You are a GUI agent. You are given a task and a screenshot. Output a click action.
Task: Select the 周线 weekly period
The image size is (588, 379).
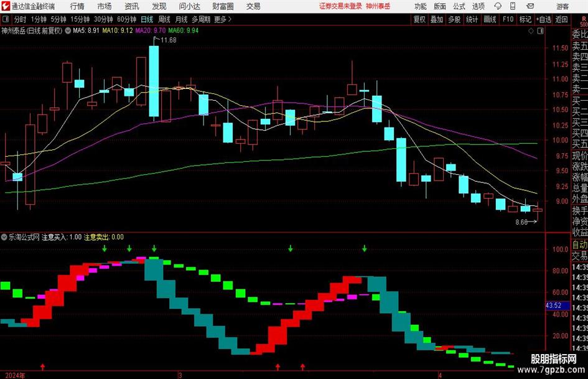click(x=164, y=19)
